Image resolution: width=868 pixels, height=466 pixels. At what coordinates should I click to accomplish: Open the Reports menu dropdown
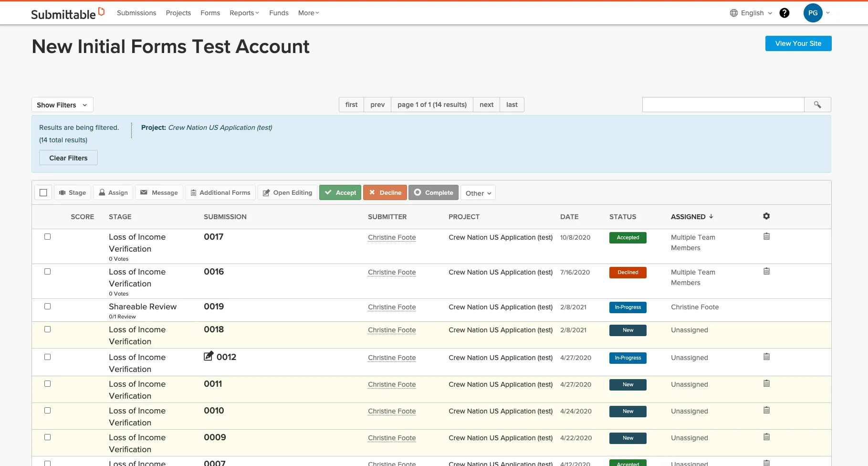(x=244, y=13)
